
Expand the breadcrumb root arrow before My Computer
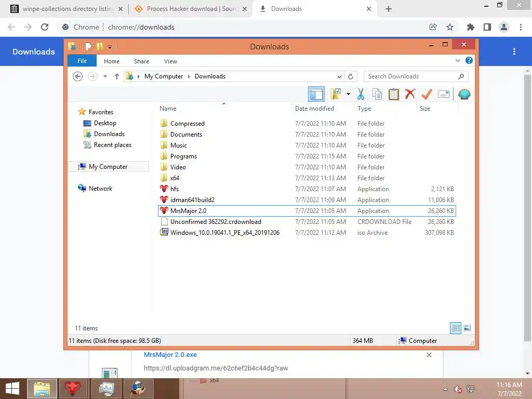pyautogui.click(x=138, y=76)
